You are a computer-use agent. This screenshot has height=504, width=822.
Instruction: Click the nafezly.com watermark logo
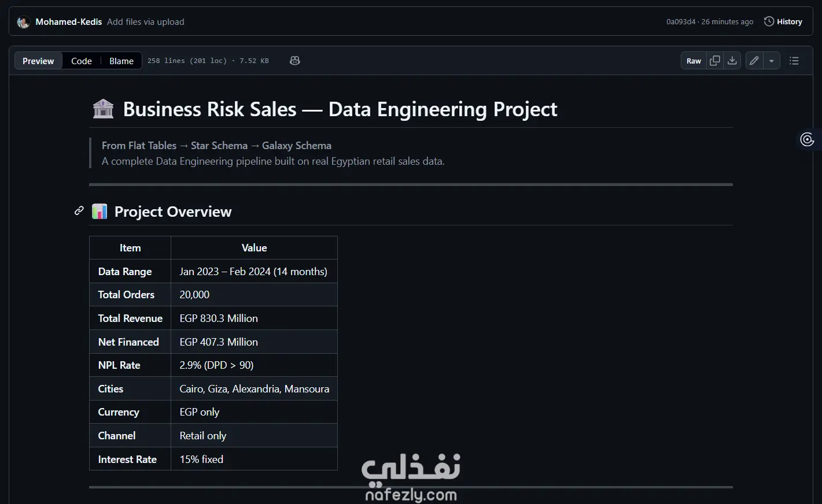(411, 477)
